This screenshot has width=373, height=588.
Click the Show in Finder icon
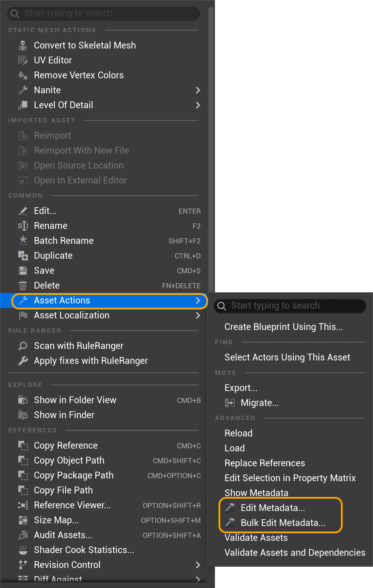(x=23, y=415)
